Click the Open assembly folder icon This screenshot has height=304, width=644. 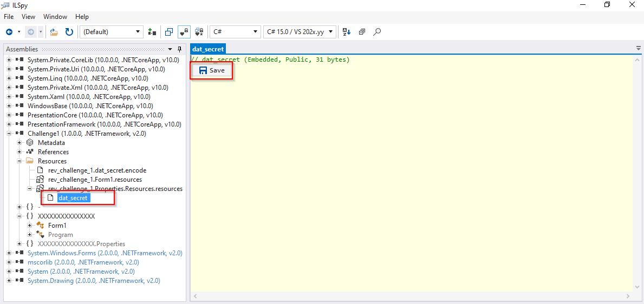click(x=54, y=31)
